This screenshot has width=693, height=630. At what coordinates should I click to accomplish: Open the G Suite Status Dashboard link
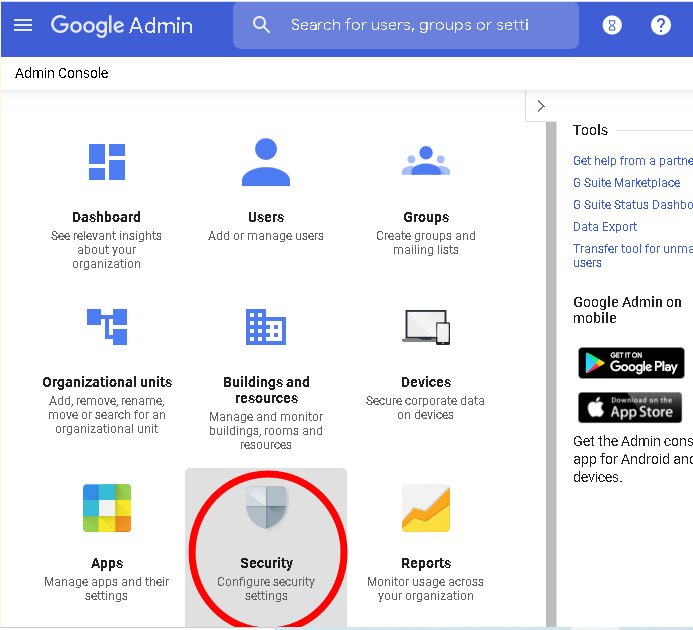[x=633, y=205]
